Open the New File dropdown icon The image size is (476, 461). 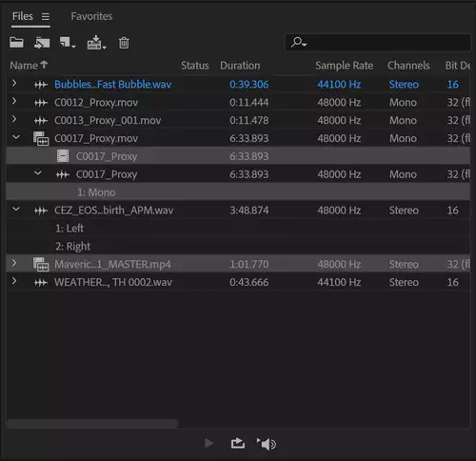[x=68, y=43]
